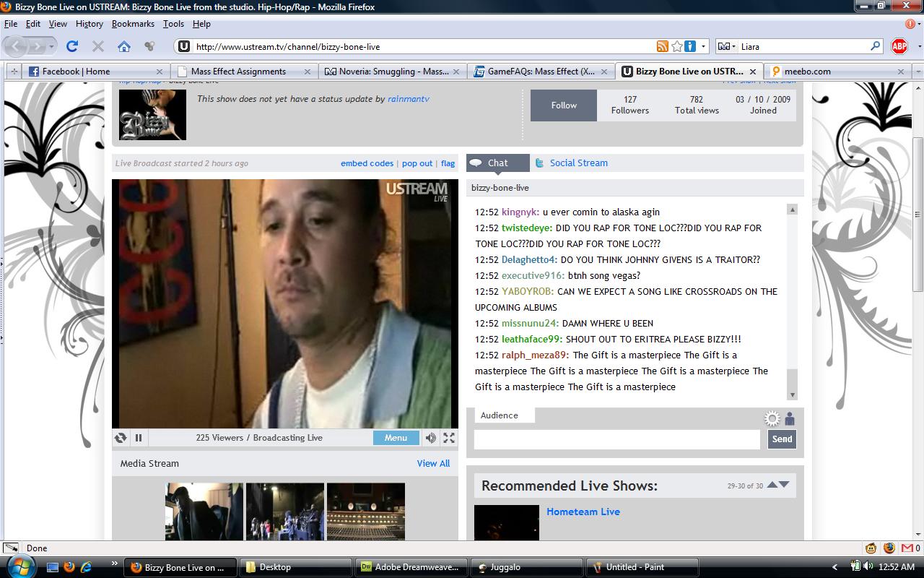Click the chat user list person icon
Viewport: 924px width, 578px height.
[x=790, y=419]
